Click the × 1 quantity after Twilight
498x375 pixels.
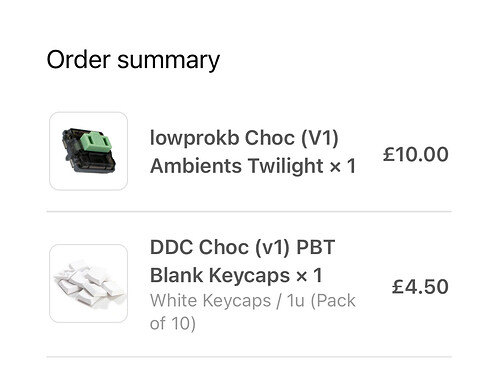coord(343,166)
